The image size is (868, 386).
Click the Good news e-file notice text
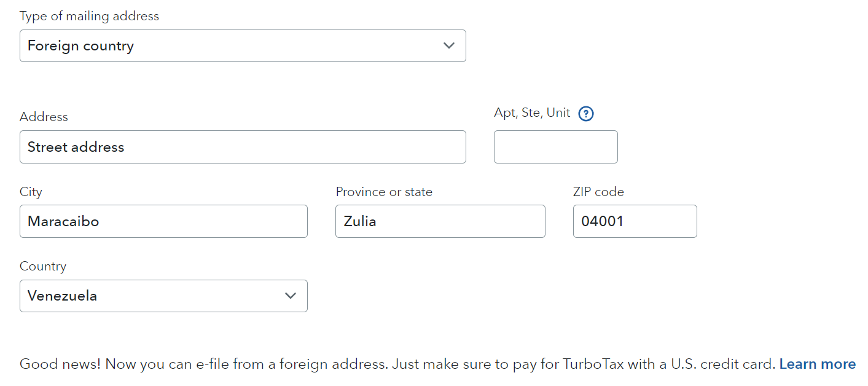(397, 364)
